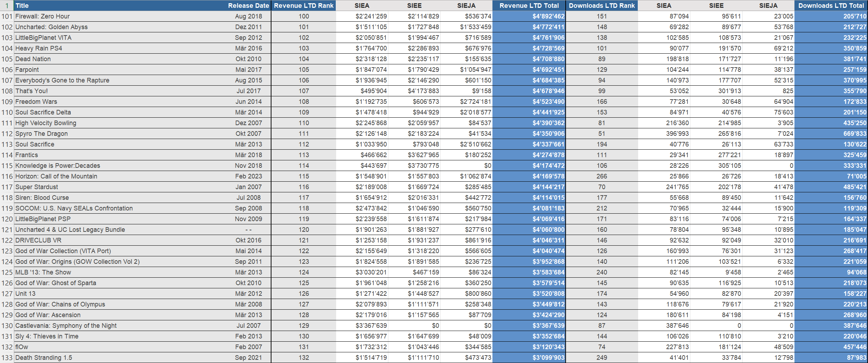
Task: Click 'Knowledge is Power:Decades' cell
Action: tap(120, 166)
